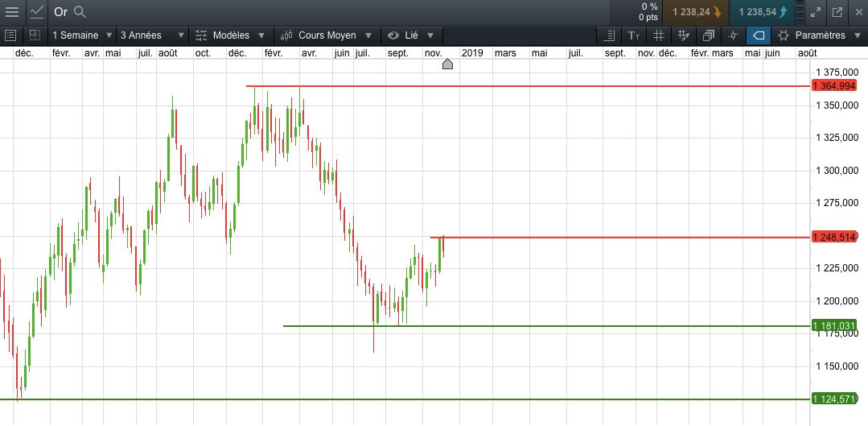This screenshot has width=868, height=426.
Task: Click the candlestick icon beside Cours Moyen
Action: (286, 35)
